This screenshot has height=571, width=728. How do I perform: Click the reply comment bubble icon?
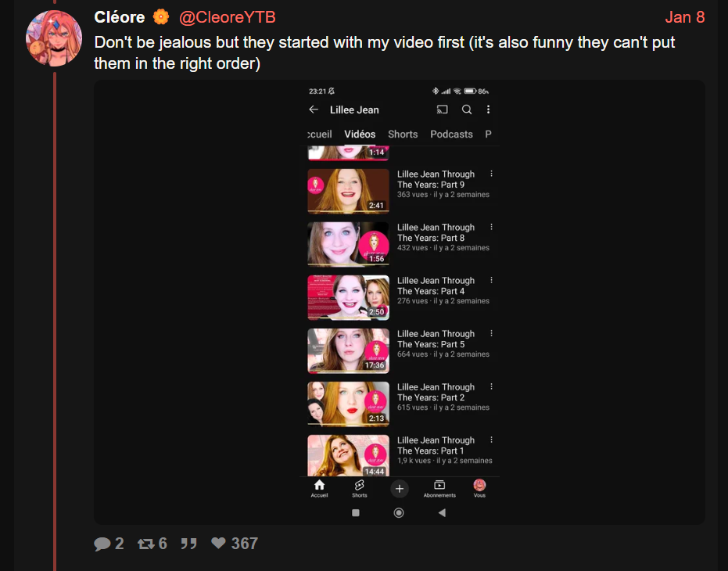[x=102, y=544]
